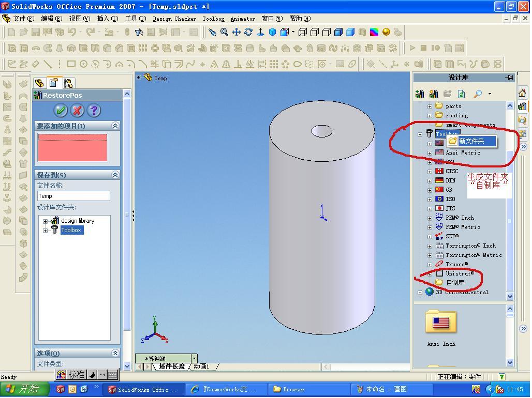This screenshot has height=398, width=532.
Task: Click the Wireframe display icon
Action: click(x=303, y=32)
